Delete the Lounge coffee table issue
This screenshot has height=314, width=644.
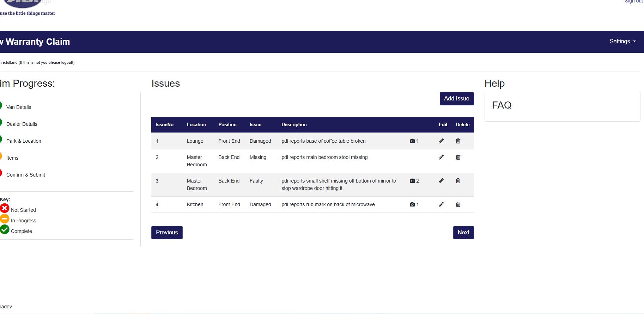click(458, 141)
